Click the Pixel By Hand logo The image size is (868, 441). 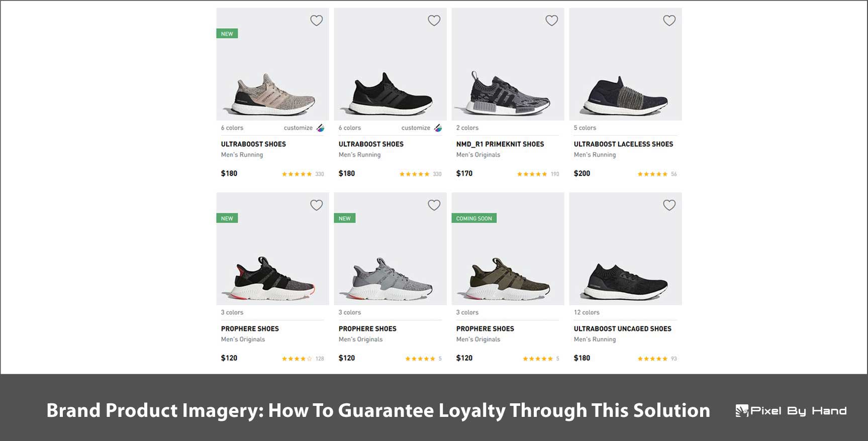791,411
